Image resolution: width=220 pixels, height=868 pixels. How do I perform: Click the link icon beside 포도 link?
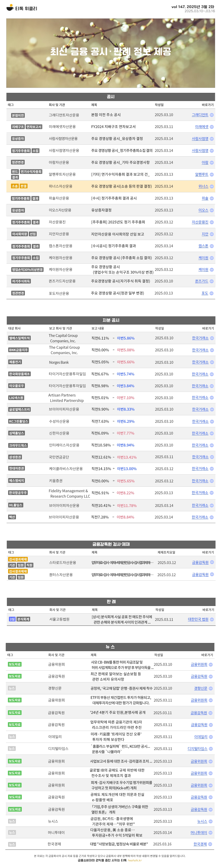[212, 293]
